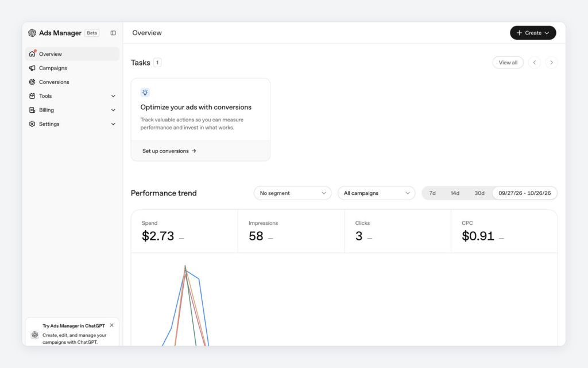Open the All campaigns dropdown
Screen dimensions: 588x368
point(377,193)
